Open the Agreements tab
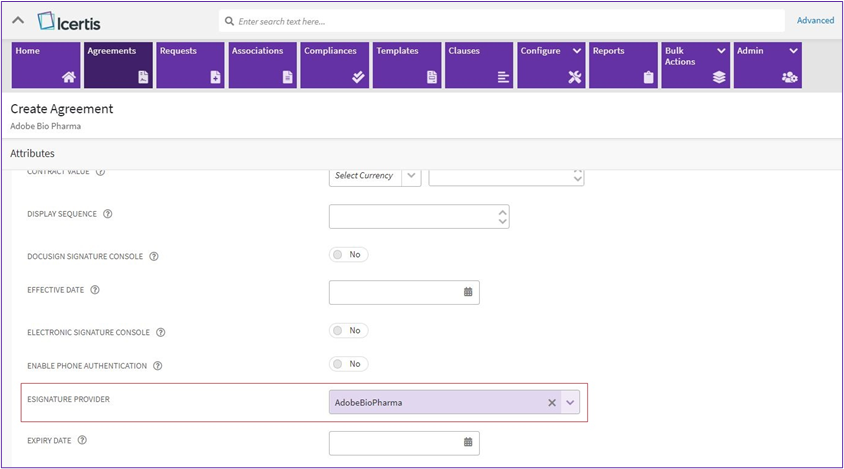Image resolution: width=844 pixels, height=469 pixels. 118,65
